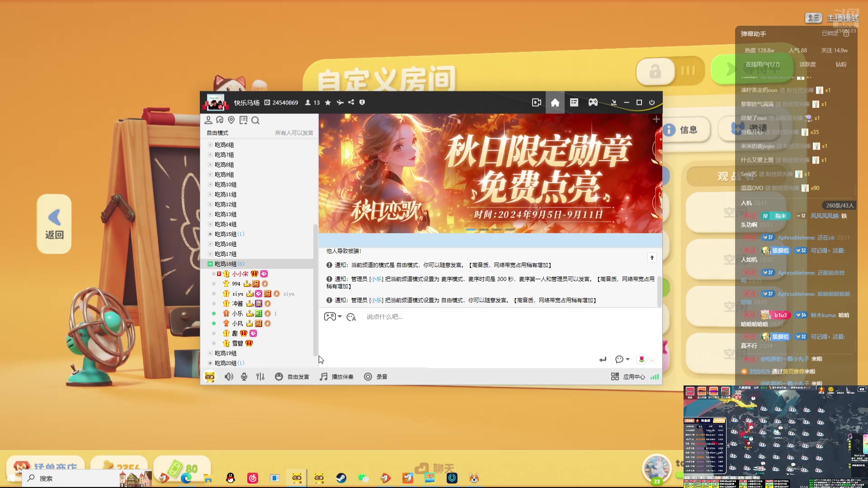Open the chat bubble options dropdown
Screen dimensions: 868x488
click(623, 360)
